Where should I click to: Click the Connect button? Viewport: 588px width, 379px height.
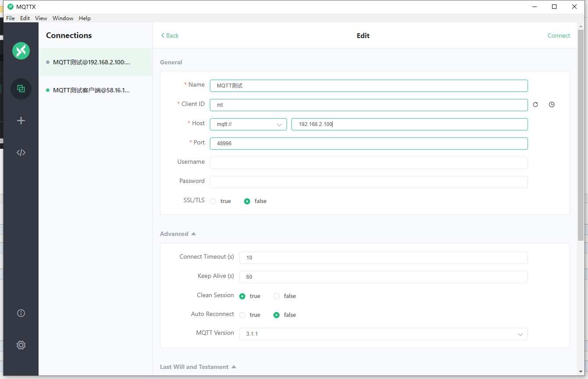559,35
